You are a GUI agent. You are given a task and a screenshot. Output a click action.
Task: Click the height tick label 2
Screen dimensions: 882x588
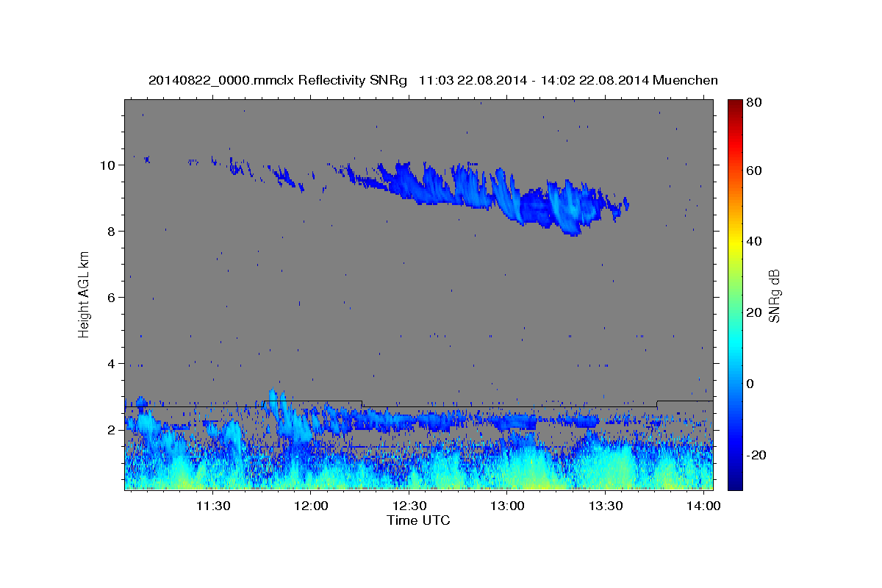click(112, 429)
